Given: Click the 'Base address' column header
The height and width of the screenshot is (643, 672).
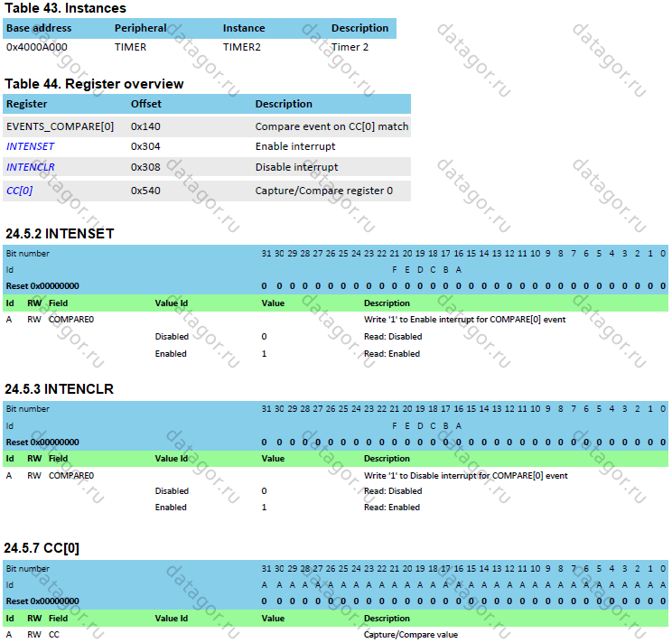Looking at the screenshot, I should (x=39, y=28).
